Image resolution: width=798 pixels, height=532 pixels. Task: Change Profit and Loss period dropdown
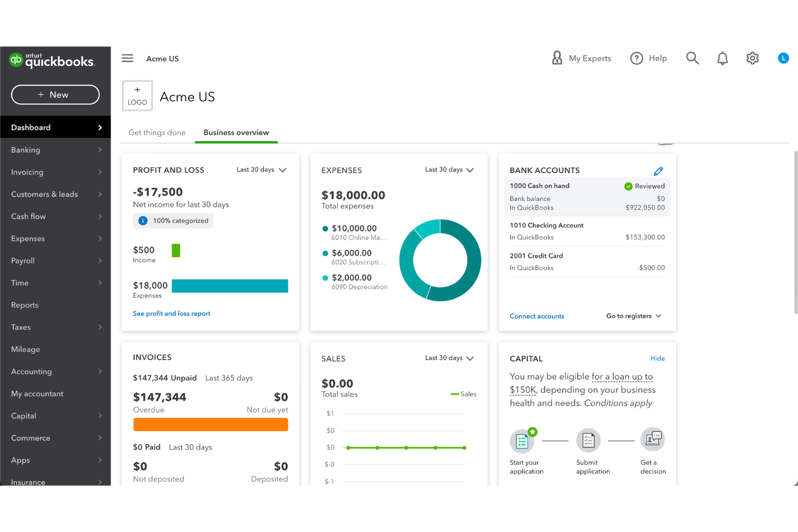point(261,169)
